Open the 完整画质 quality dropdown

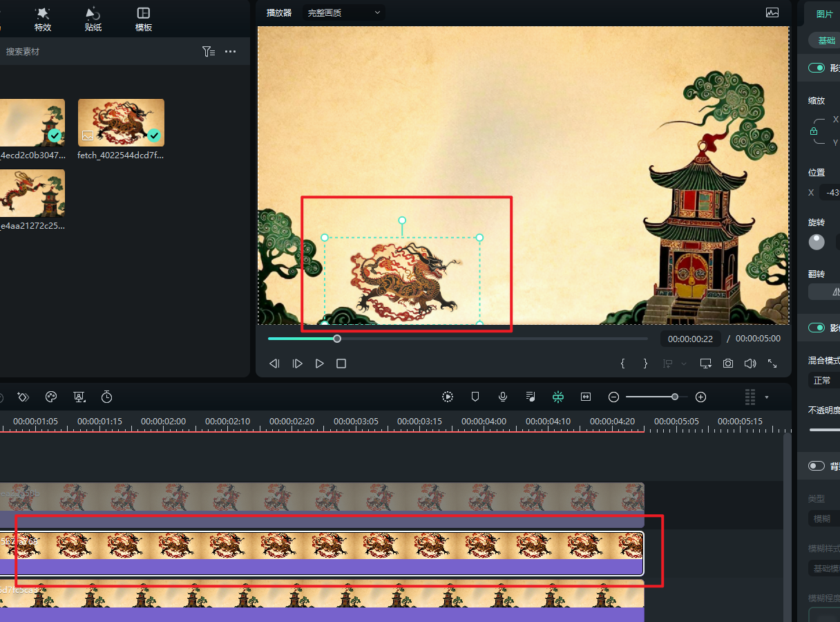345,13
